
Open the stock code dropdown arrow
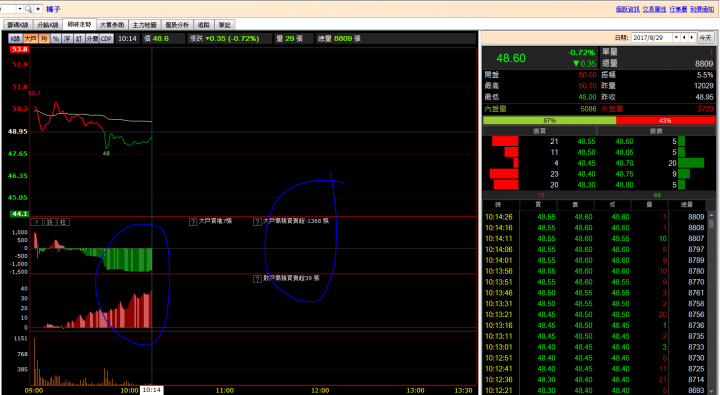(20, 9)
